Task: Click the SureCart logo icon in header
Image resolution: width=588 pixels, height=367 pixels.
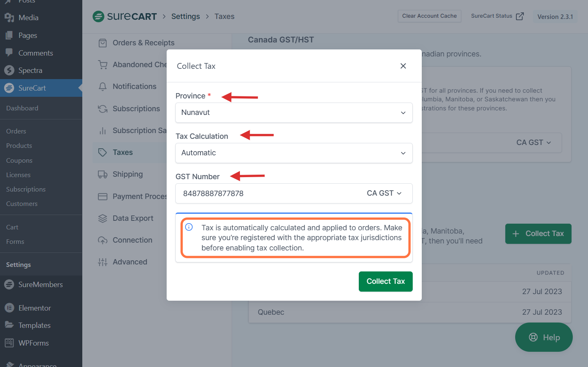Action: [x=98, y=16]
